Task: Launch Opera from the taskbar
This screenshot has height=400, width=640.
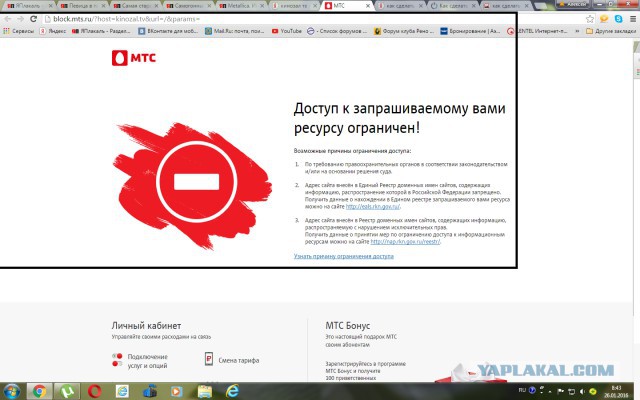Action: click(x=94, y=391)
